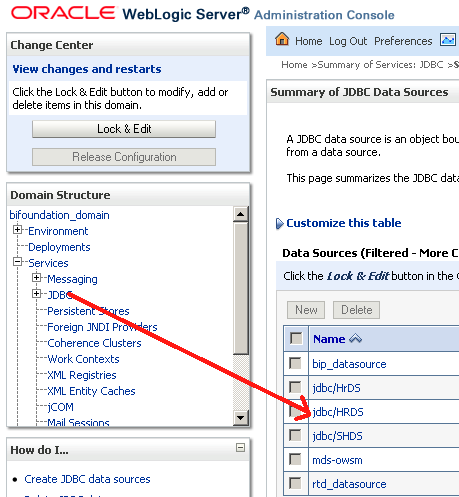Tick the select-all checkbox in table header
This screenshot has height=497, width=459.
coord(296,338)
